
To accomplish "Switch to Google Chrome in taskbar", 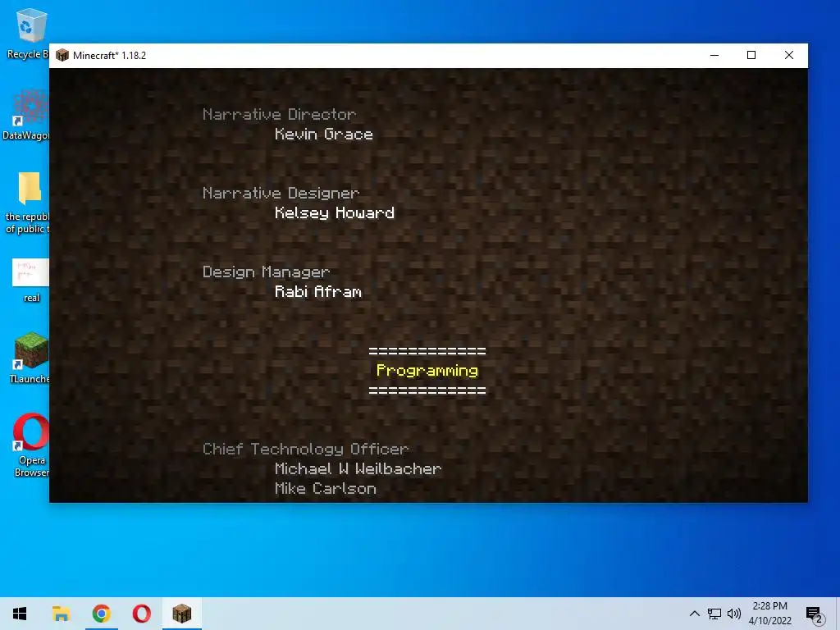I will (x=101, y=614).
